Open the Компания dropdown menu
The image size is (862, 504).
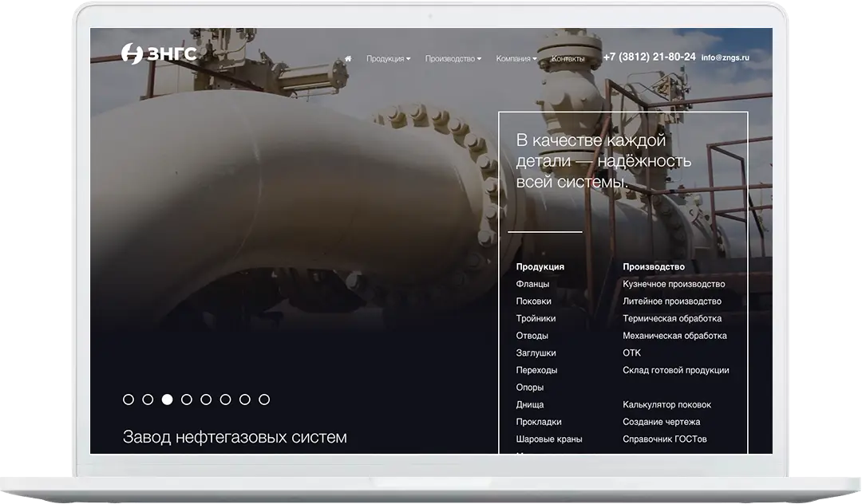pyautogui.click(x=516, y=59)
